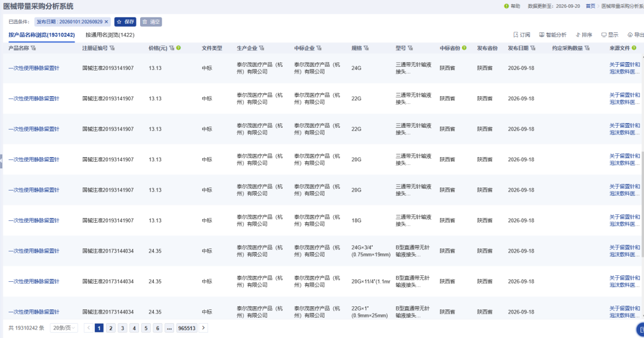The height and width of the screenshot is (338, 644).
Task: Filter by the 价格(元) column icon
Action: point(172,48)
